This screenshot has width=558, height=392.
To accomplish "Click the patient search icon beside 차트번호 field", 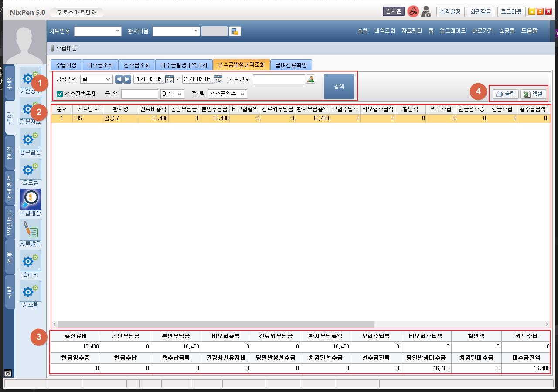I will click(310, 79).
